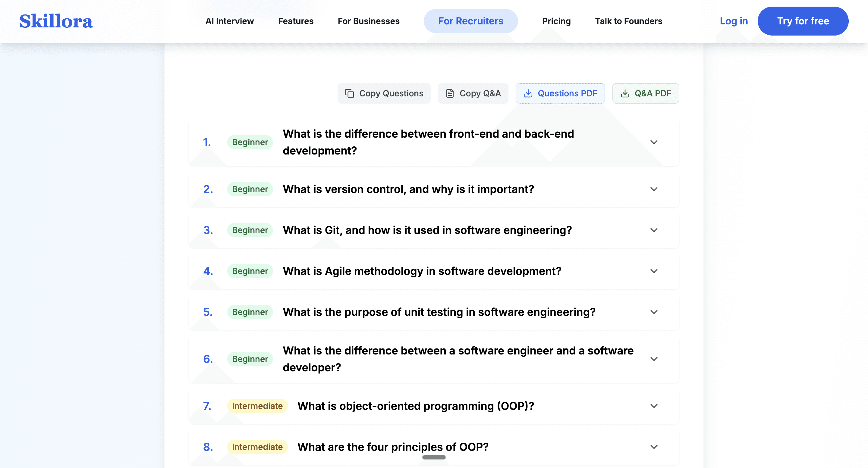Expand question 1 about front-end and back-end
868x468 pixels.
click(654, 142)
